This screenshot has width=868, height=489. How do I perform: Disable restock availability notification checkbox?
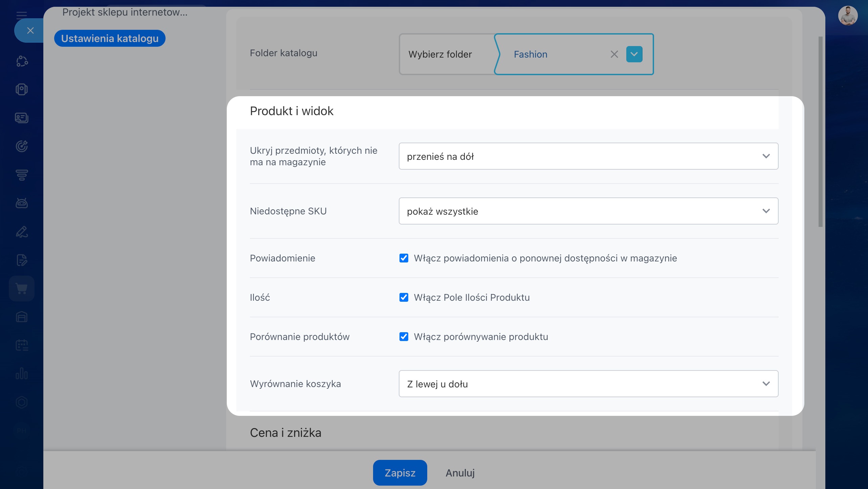(x=404, y=258)
